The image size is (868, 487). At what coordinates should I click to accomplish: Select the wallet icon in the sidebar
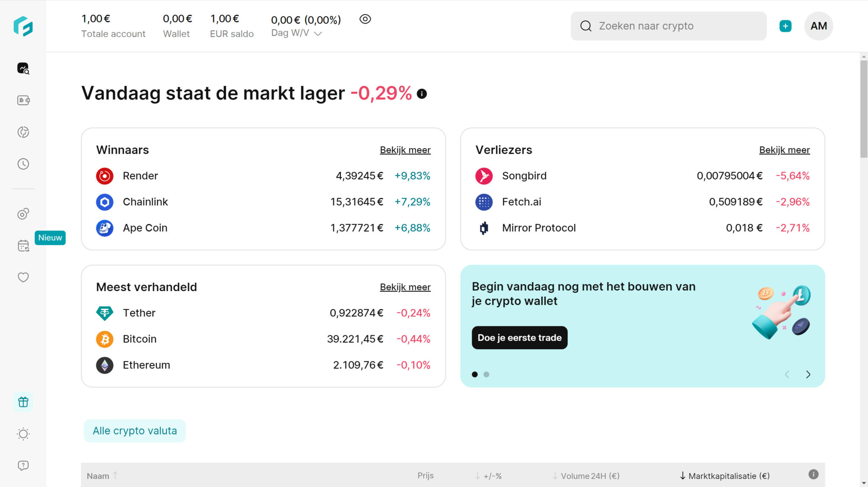pos(23,100)
